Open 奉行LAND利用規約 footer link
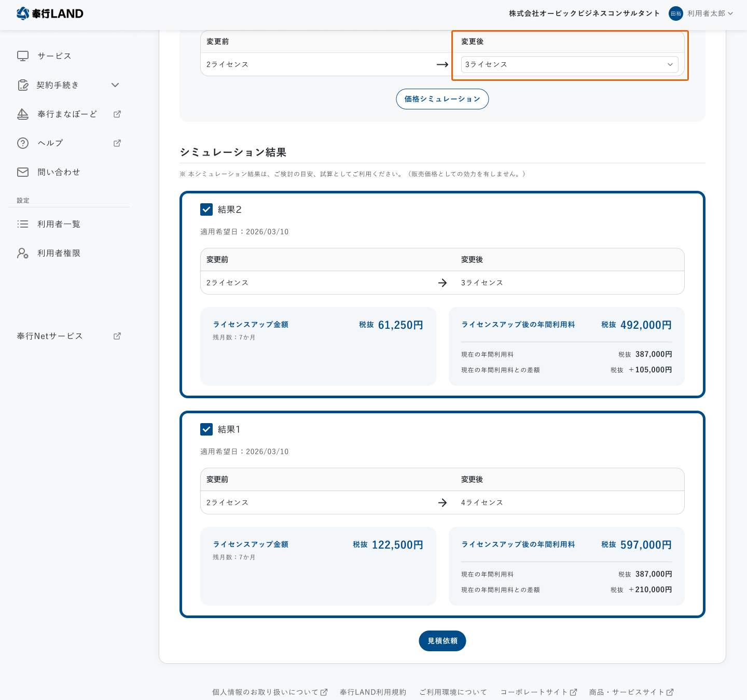This screenshot has width=747, height=700. click(x=372, y=692)
